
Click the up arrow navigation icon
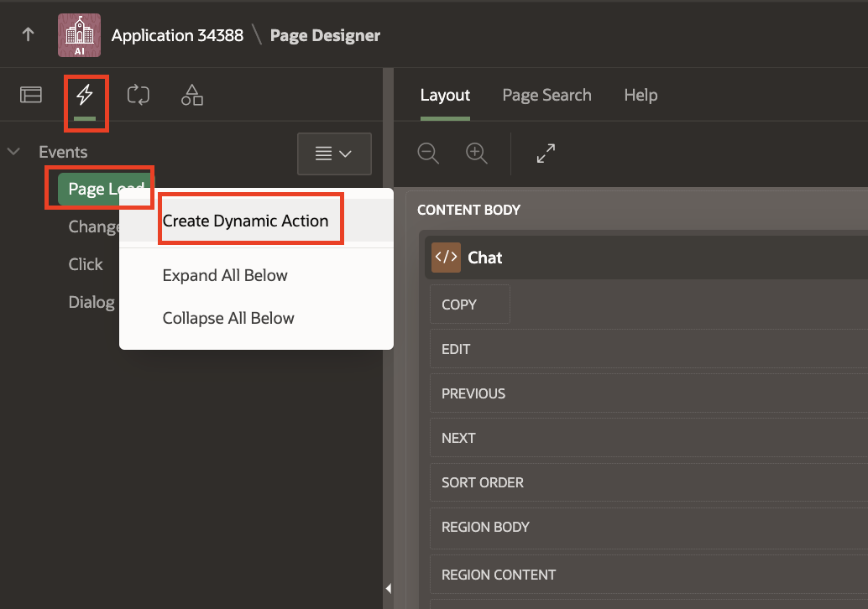[x=29, y=34]
